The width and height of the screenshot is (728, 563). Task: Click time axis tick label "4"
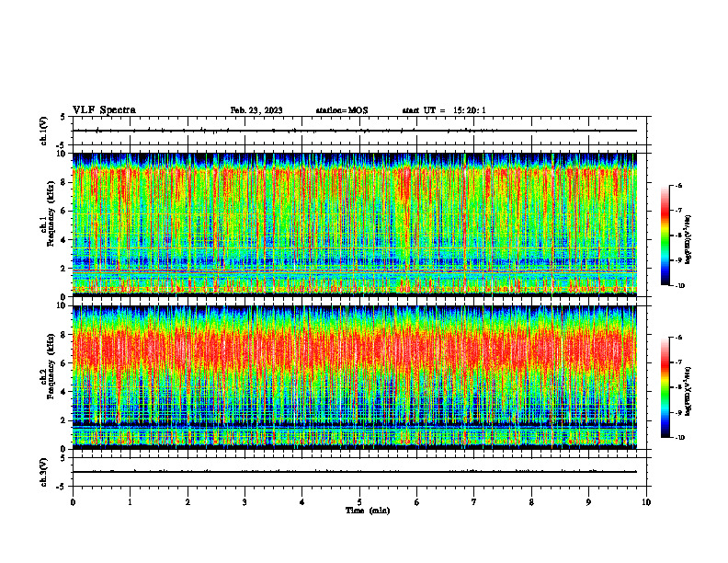pos(302,502)
